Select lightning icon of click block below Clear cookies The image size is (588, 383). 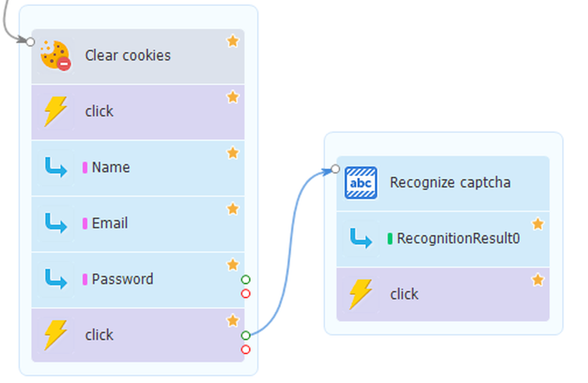pyautogui.click(x=55, y=111)
